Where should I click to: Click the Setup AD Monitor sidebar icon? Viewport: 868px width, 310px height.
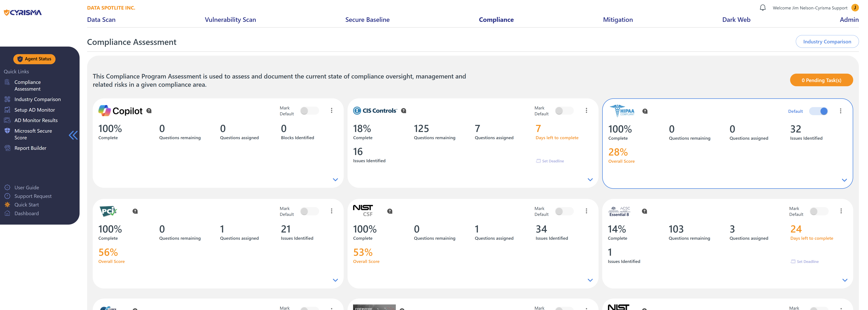tap(7, 110)
